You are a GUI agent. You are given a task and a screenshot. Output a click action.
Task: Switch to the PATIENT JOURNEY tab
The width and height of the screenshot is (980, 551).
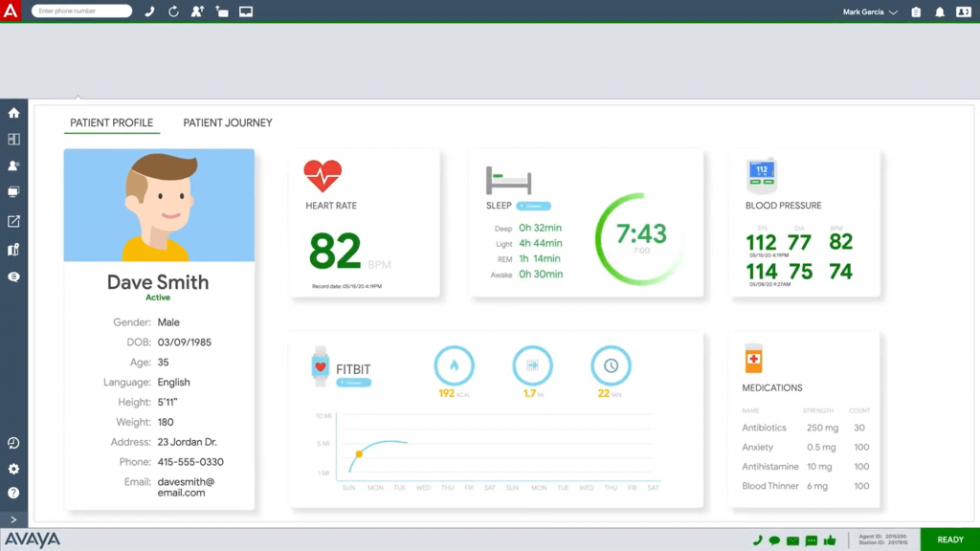pos(228,122)
